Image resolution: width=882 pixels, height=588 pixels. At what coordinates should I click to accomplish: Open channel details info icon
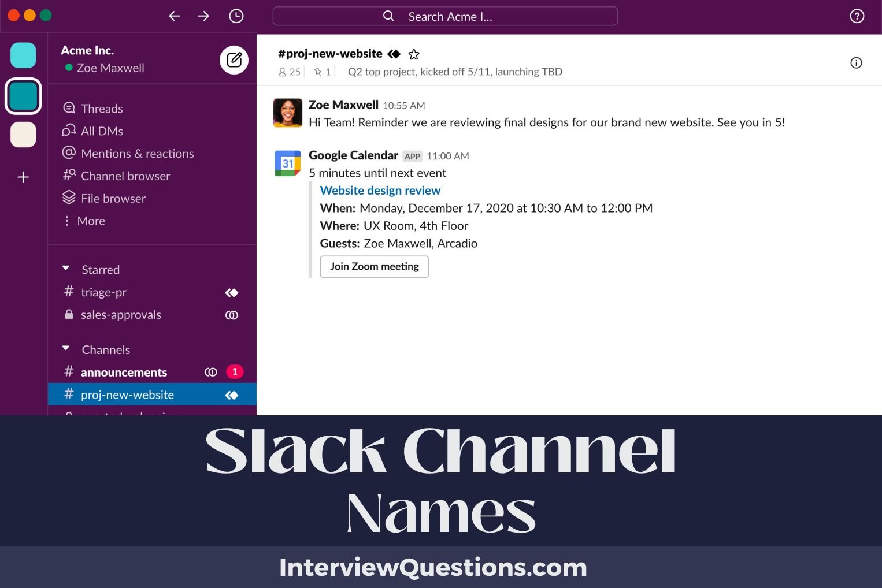(x=857, y=63)
